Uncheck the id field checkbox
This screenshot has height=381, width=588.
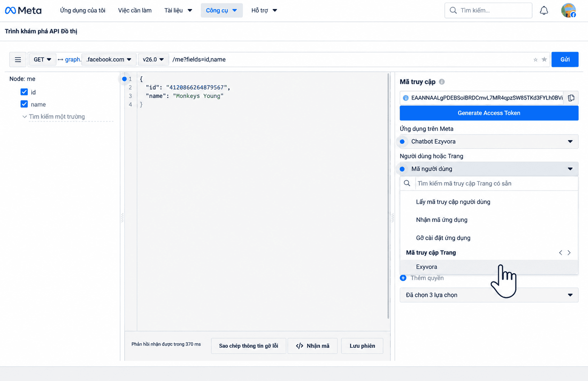pos(24,92)
